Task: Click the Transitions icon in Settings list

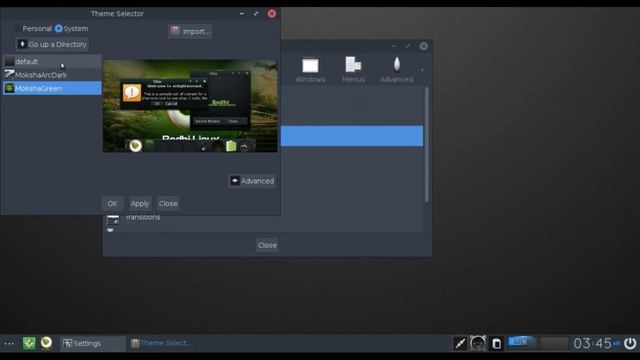Action: [113, 220]
